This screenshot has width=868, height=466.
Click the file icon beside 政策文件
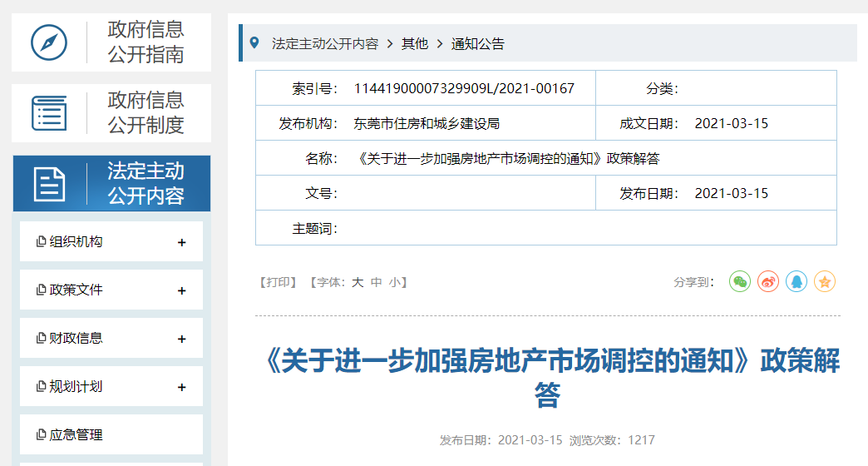point(41,290)
